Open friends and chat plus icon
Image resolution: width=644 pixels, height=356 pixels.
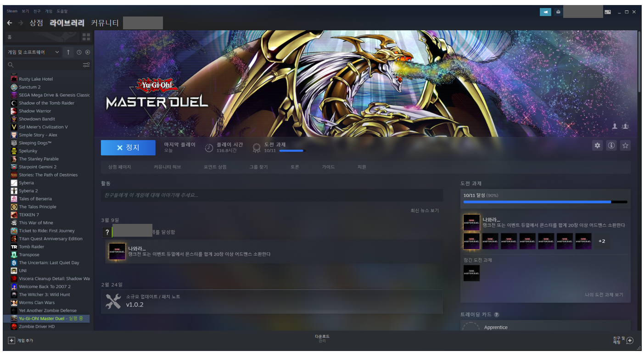[x=630, y=340]
